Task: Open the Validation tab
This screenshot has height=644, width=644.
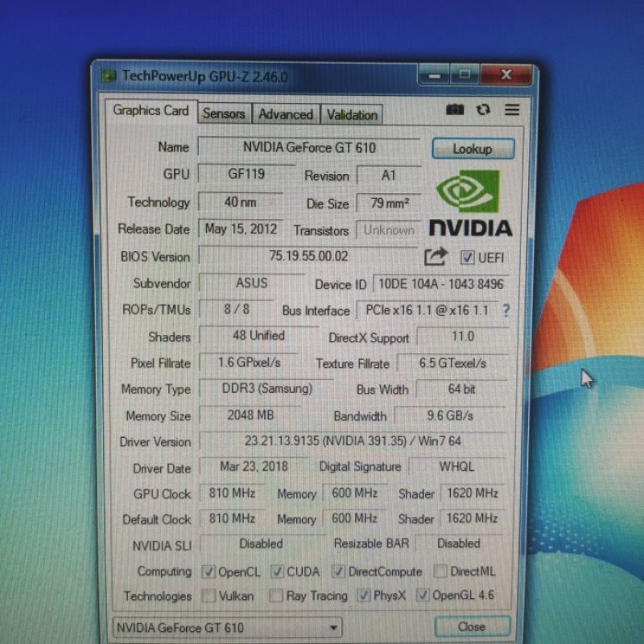Action: click(352, 114)
